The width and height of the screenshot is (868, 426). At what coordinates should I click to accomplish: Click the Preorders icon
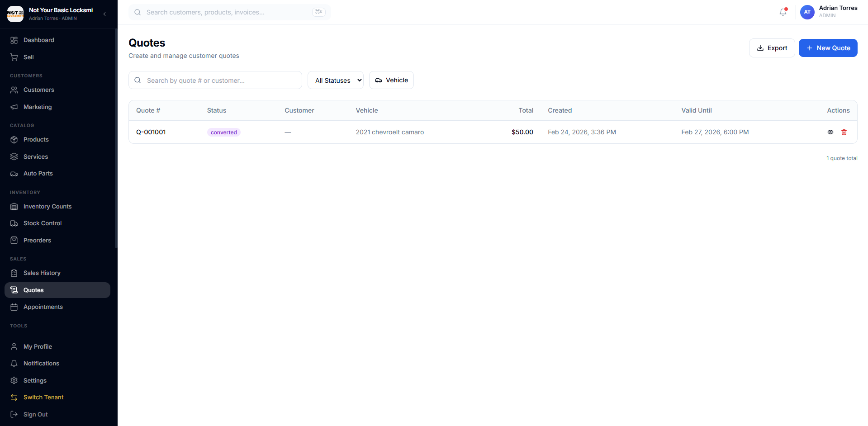coord(14,241)
